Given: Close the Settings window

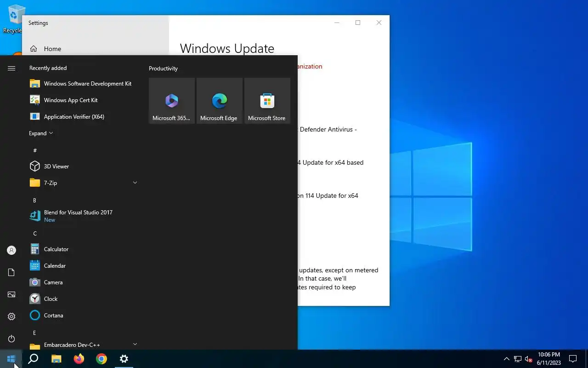Looking at the screenshot, I should [x=379, y=23].
